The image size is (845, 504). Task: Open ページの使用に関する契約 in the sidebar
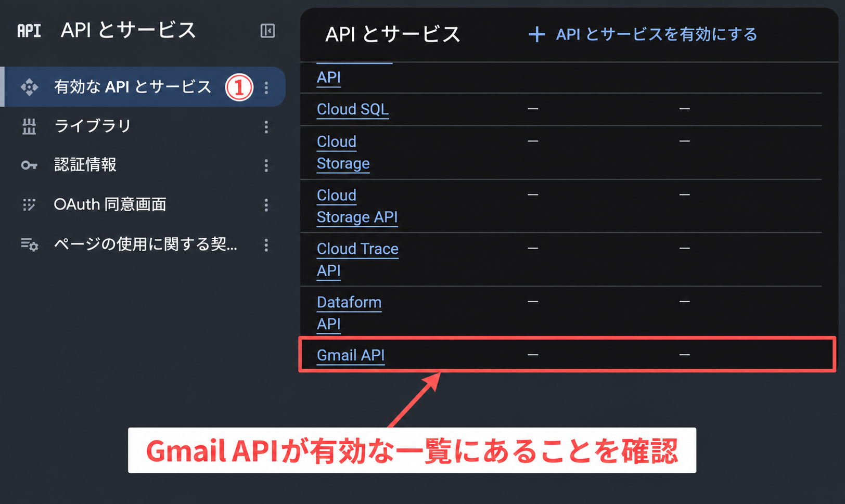coord(145,244)
